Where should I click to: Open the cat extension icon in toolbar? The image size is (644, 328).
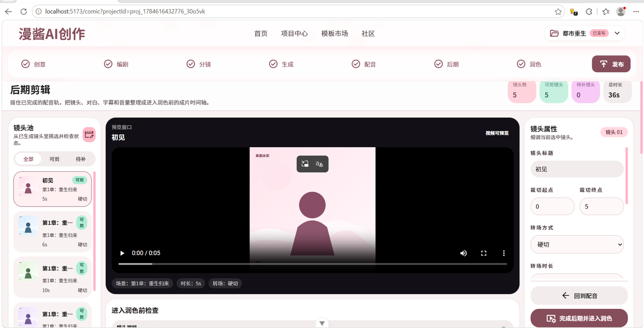pos(574,11)
